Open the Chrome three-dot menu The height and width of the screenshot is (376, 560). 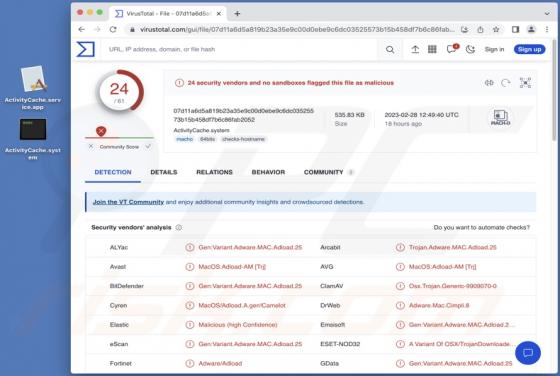(547, 29)
